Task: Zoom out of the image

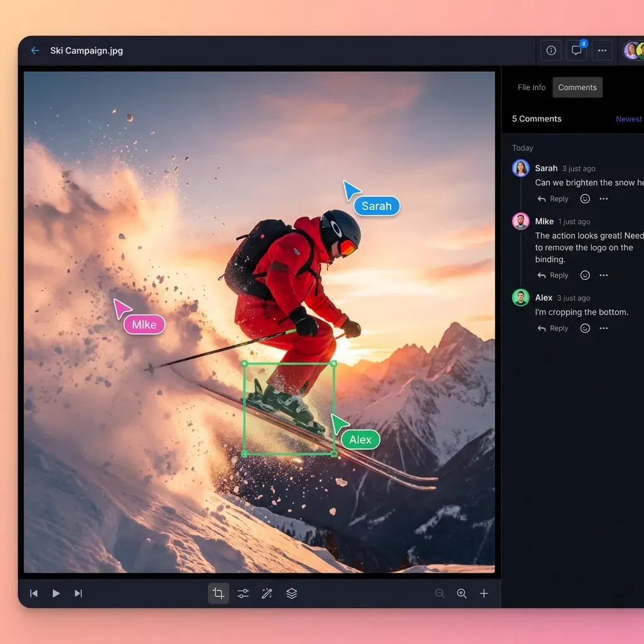Action: click(440, 593)
